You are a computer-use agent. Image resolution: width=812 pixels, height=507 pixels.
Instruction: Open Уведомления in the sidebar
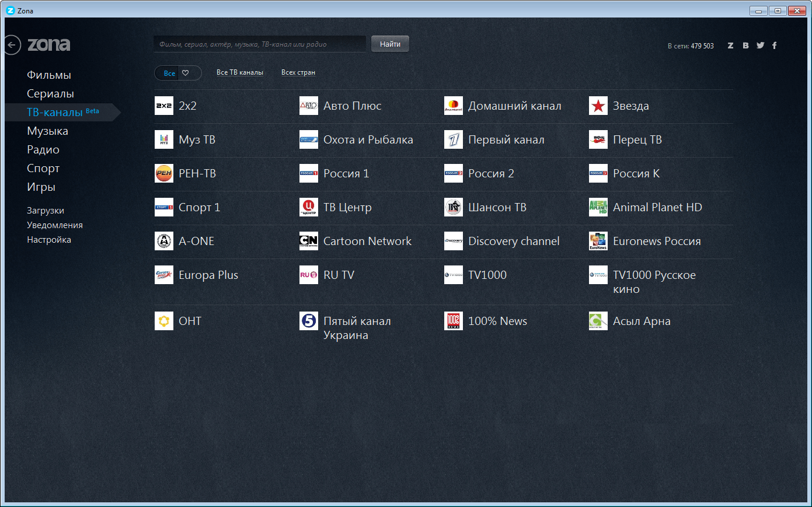point(55,225)
